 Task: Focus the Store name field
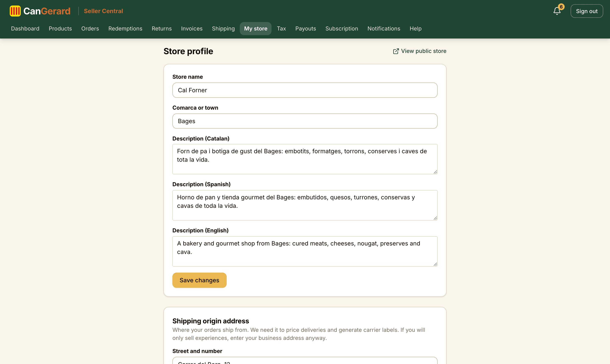tap(305, 90)
